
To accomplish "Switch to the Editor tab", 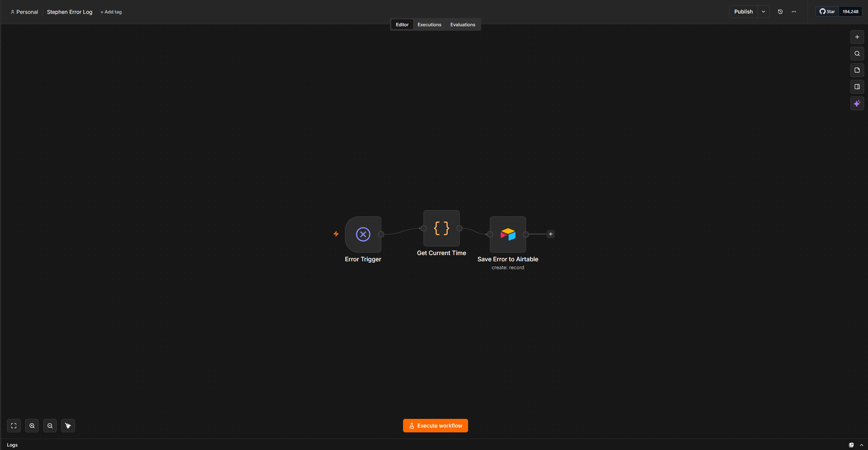I will click(402, 25).
